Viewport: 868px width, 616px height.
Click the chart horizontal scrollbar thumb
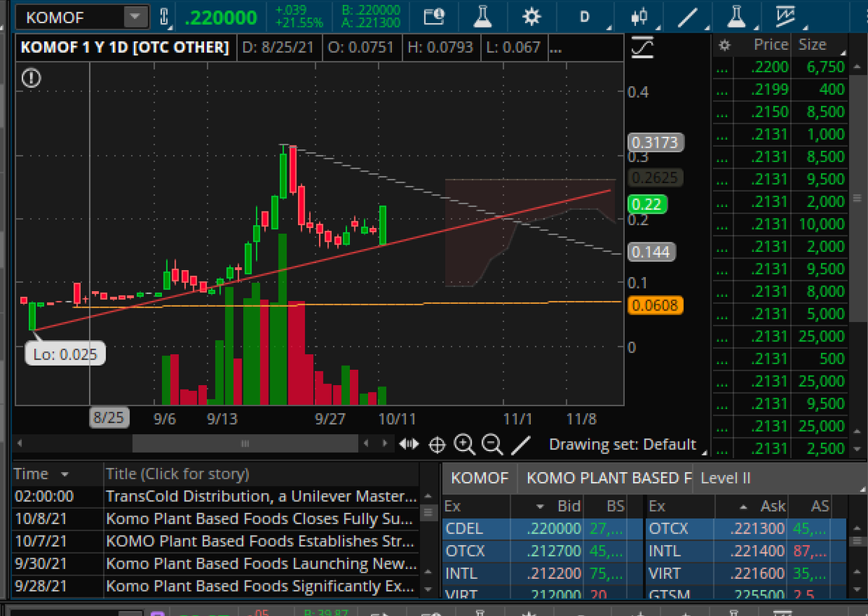pos(244,444)
